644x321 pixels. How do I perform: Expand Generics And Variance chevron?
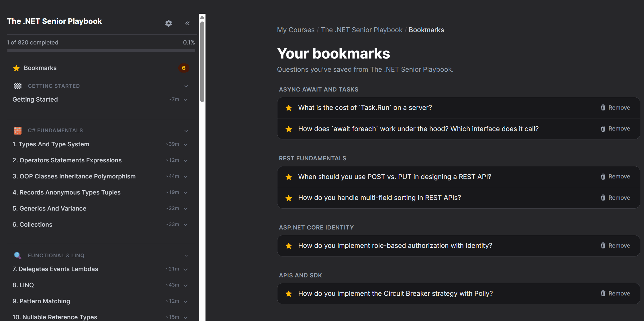coord(185,209)
